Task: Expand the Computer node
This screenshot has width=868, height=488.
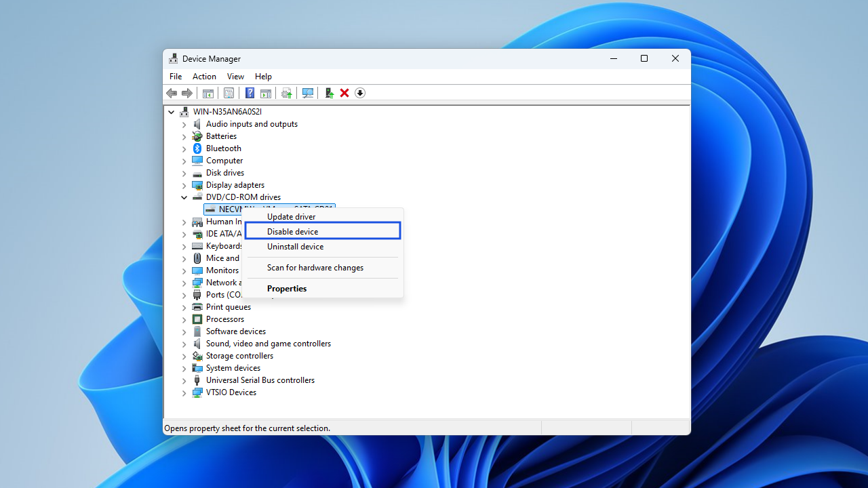Action: (x=184, y=161)
